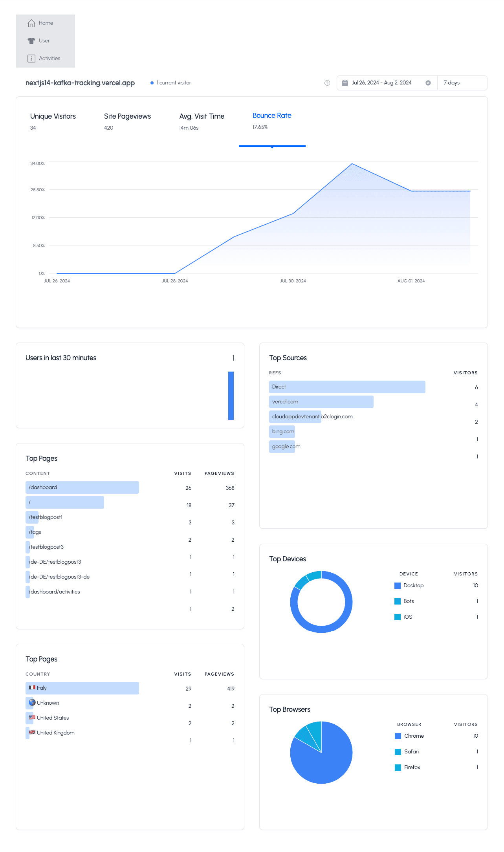Image resolution: width=504 pixels, height=852 pixels.
Task: Click the vercel.com source row
Action: (321, 402)
